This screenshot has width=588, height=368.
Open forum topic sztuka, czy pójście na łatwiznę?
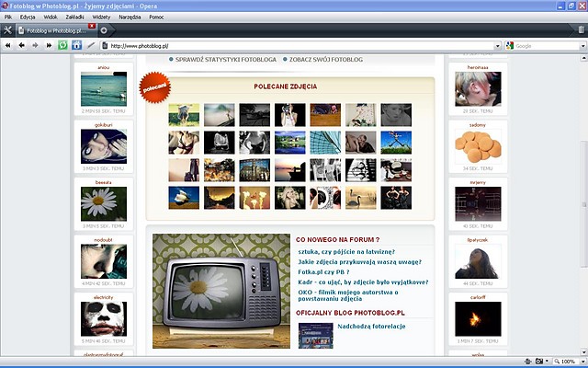click(346, 252)
